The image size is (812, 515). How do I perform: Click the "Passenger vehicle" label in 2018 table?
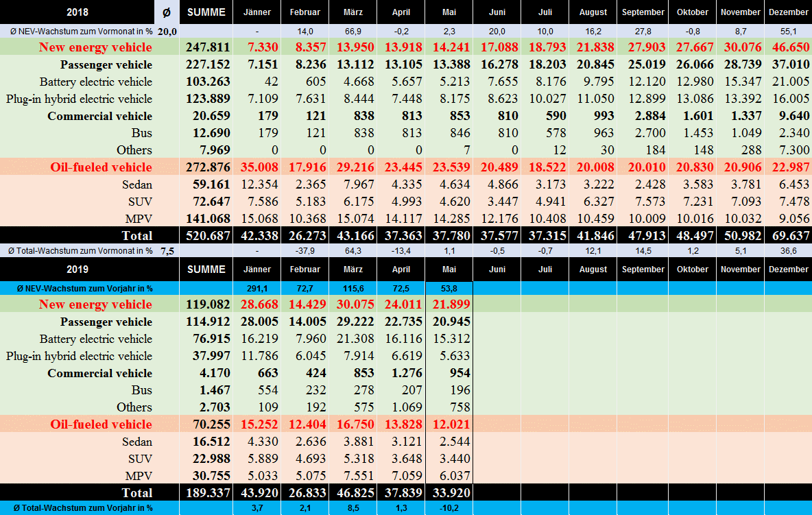click(x=106, y=64)
